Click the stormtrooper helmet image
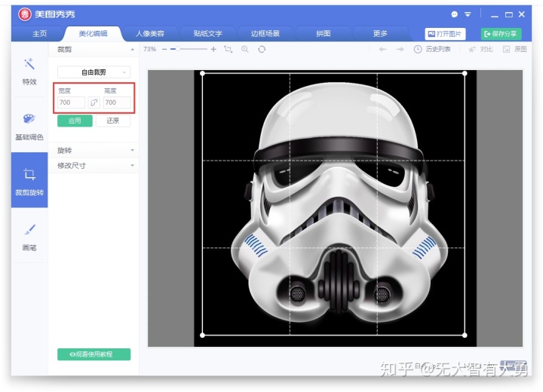This screenshot has height=392, width=543. point(338,203)
